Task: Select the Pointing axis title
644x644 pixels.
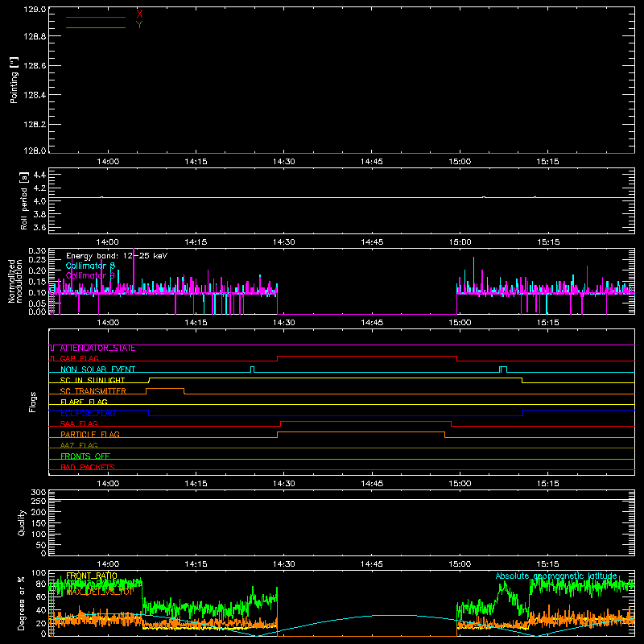Action: pyautogui.click(x=14, y=80)
